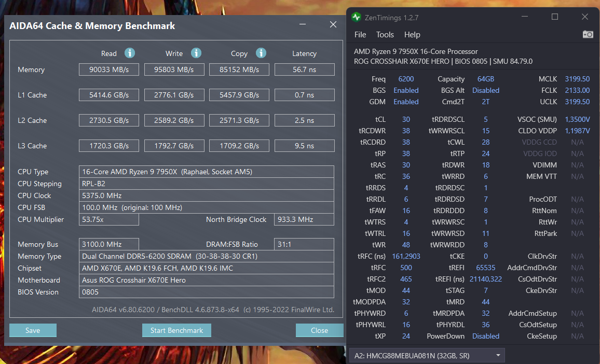Click the FCLK value 2133.00

pyautogui.click(x=577, y=90)
